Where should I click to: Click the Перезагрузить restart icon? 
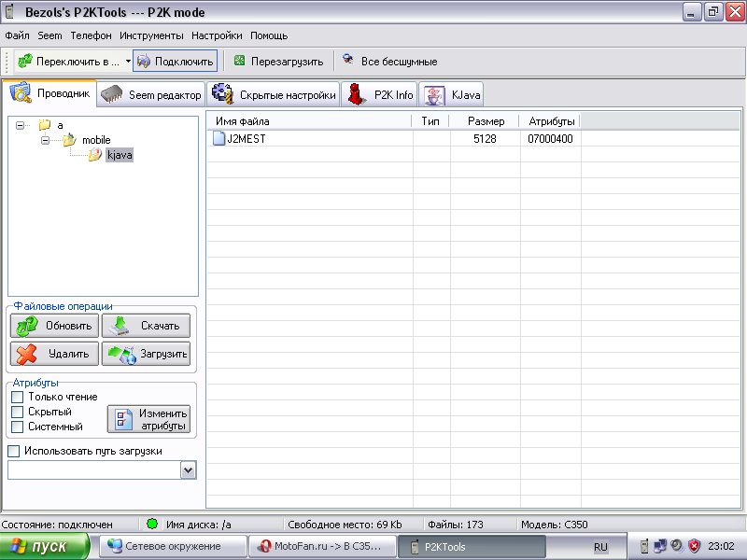(240, 61)
